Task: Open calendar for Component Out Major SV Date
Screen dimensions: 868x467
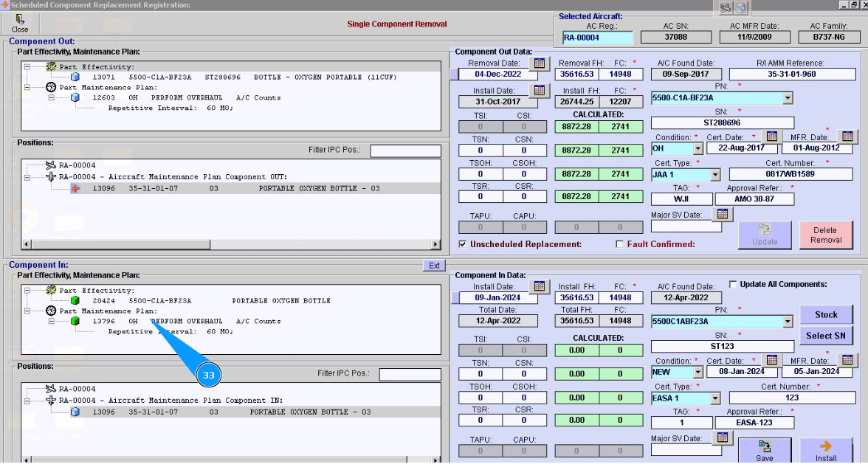Action: coord(723,214)
